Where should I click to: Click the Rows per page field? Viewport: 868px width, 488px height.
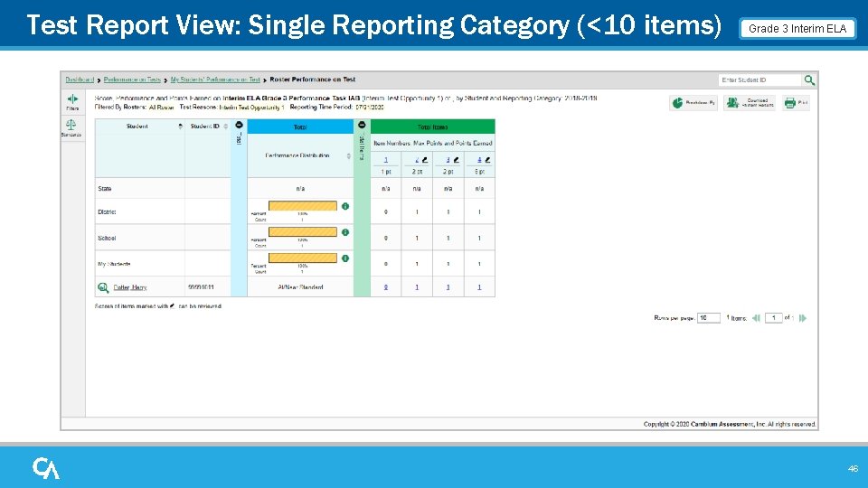[x=709, y=318]
